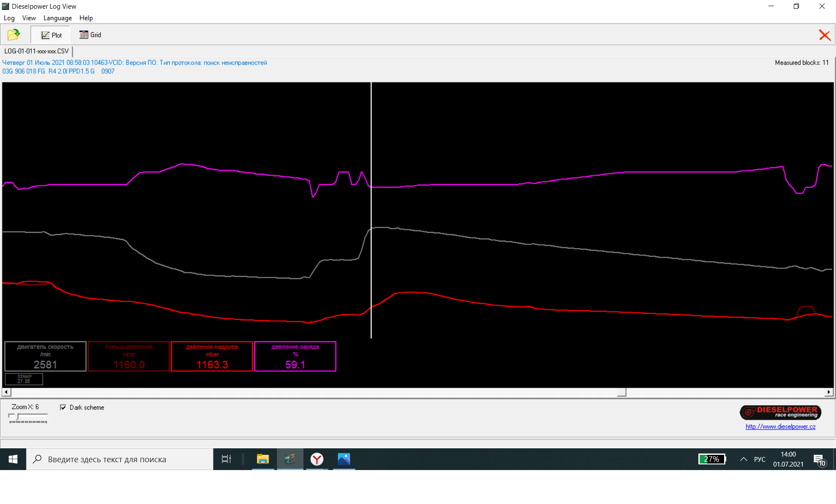Click the open log folder icon

tap(14, 35)
